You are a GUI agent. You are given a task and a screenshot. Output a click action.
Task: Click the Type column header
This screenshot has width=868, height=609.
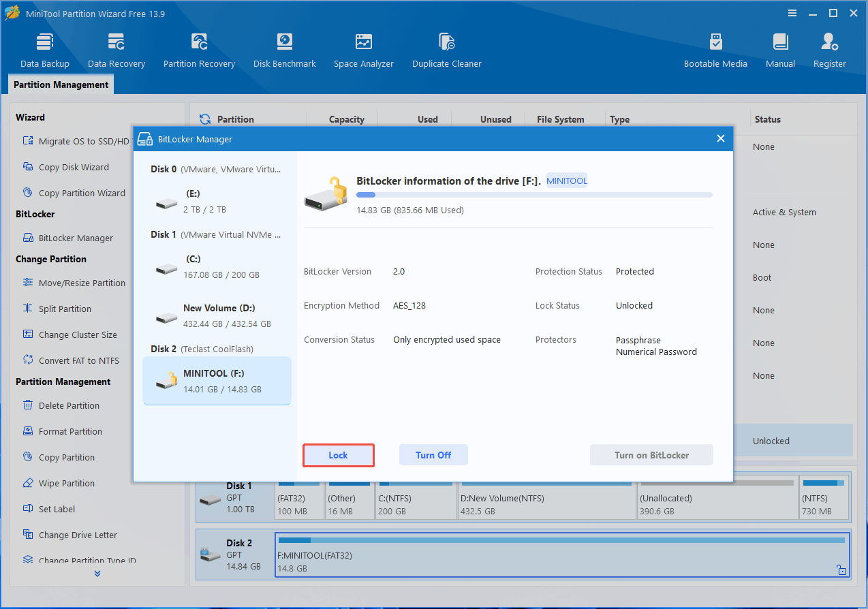pos(619,119)
